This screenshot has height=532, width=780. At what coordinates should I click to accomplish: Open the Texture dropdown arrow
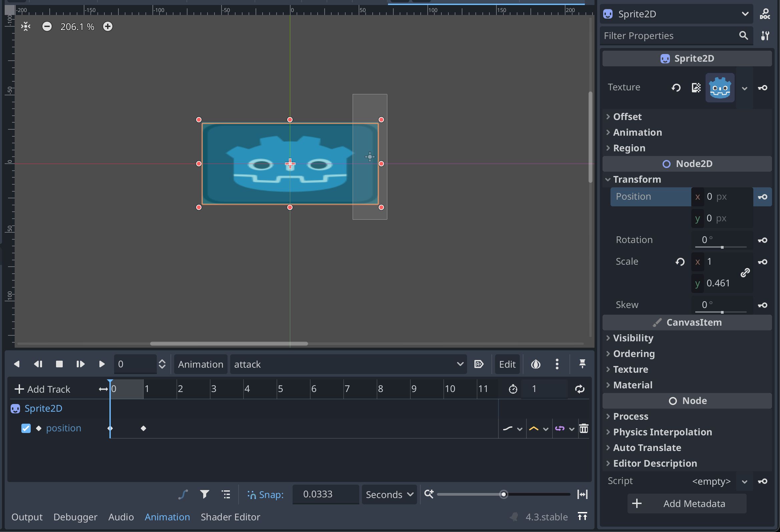(744, 88)
